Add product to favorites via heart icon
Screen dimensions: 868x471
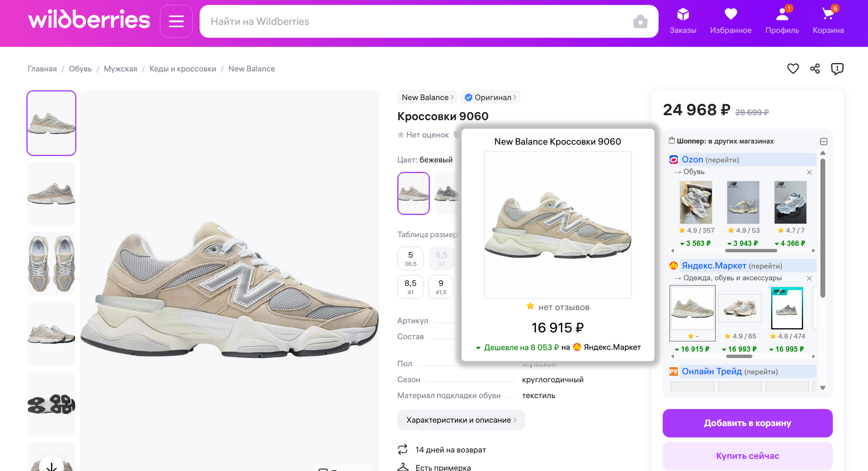click(x=793, y=69)
